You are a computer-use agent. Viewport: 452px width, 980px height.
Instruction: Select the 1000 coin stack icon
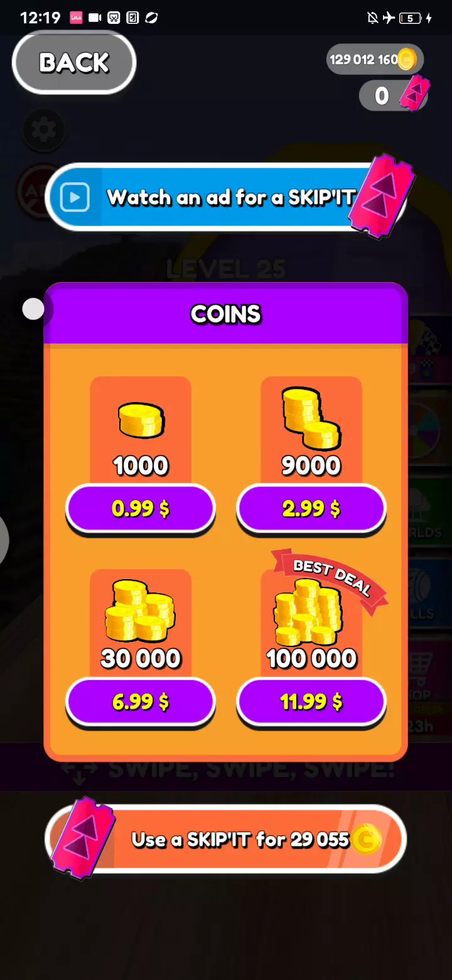(x=141, y=421)
